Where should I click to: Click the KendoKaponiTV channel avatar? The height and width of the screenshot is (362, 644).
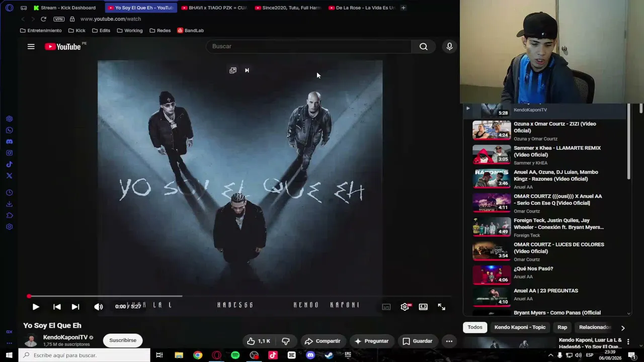31,340
